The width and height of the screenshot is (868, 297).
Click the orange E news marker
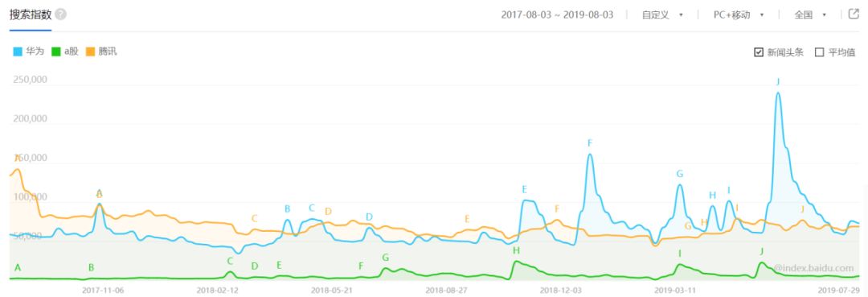point(467,218)
